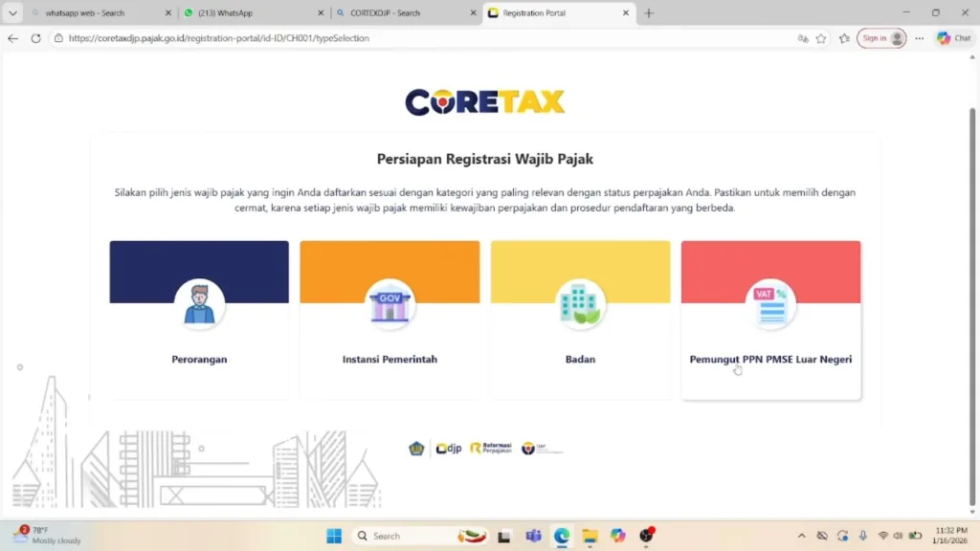The width and height of the screenshot is (980, 551).
Task: Open the browser settings and more menu
Action: (x=920, y=38)
